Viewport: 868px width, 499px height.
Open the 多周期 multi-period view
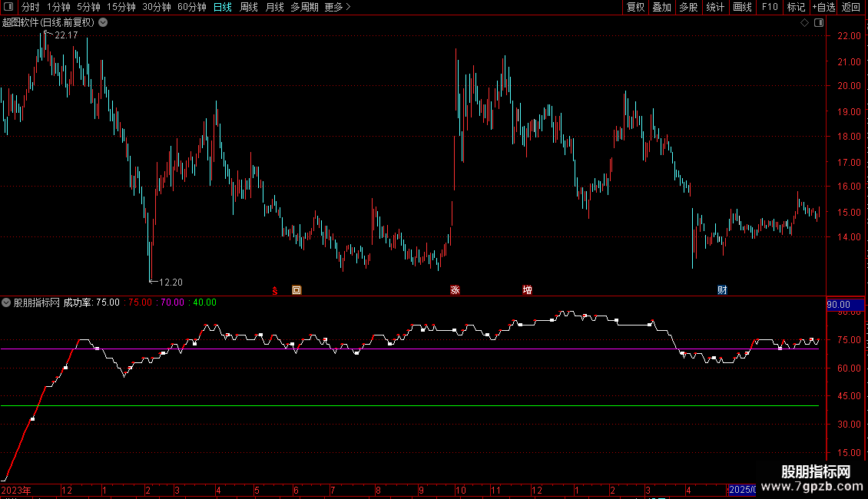(304, 7)
